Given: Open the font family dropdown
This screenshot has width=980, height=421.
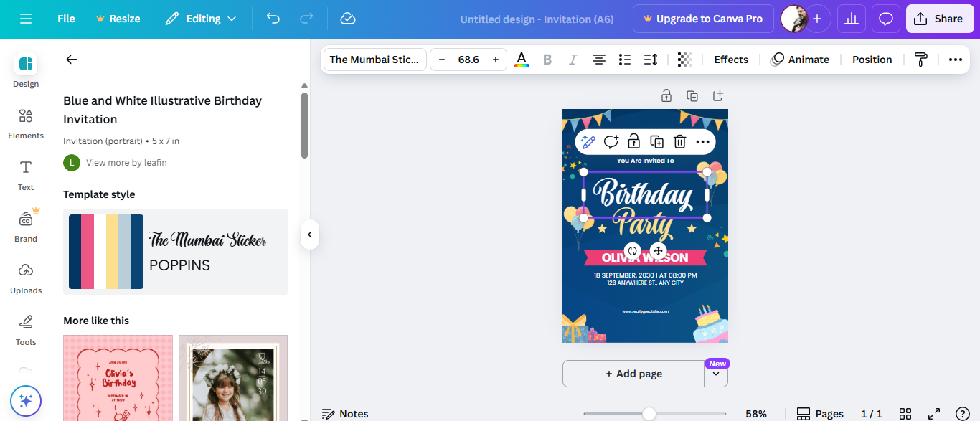Looking at the screenshot, I should click(374, 60).
